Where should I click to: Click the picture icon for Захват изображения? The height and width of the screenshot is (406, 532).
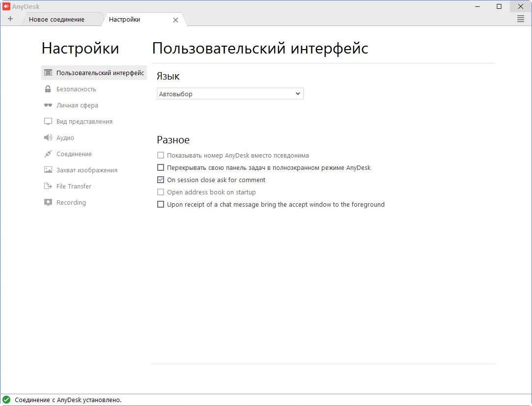tap(48, 170)
